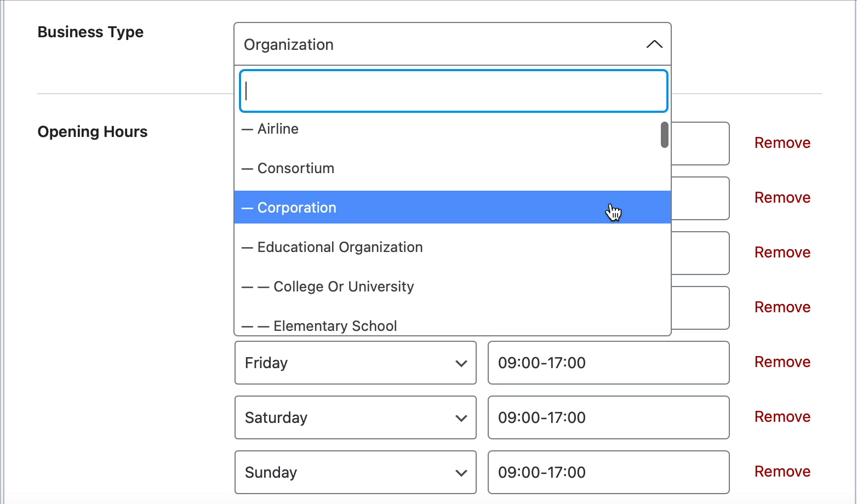The image size is (857, 504).
Task: Pick Corporation as business type
Action: point(297,208)
